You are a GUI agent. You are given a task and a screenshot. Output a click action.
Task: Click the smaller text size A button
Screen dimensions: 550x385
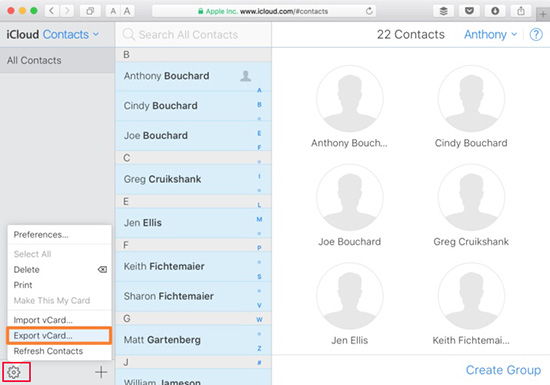coord(113,11)
